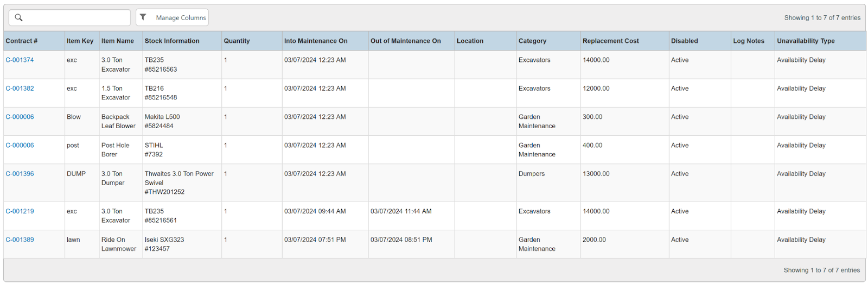Follow the C-001396 contract link
Screen dimensions: 868x283
[x=20, y=174]
